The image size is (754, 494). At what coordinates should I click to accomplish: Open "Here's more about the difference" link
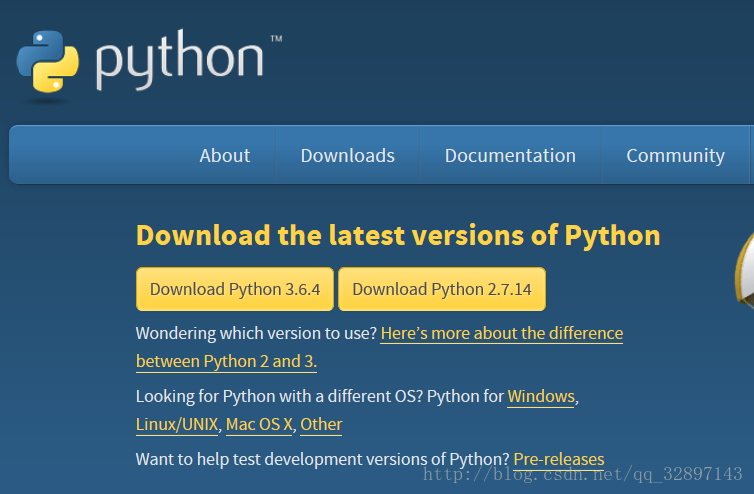point(502,333)
